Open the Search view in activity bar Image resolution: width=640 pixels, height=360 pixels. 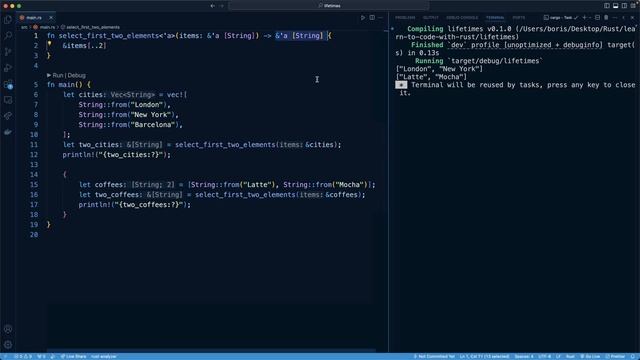pyautogui.click(x=8, y=36)
